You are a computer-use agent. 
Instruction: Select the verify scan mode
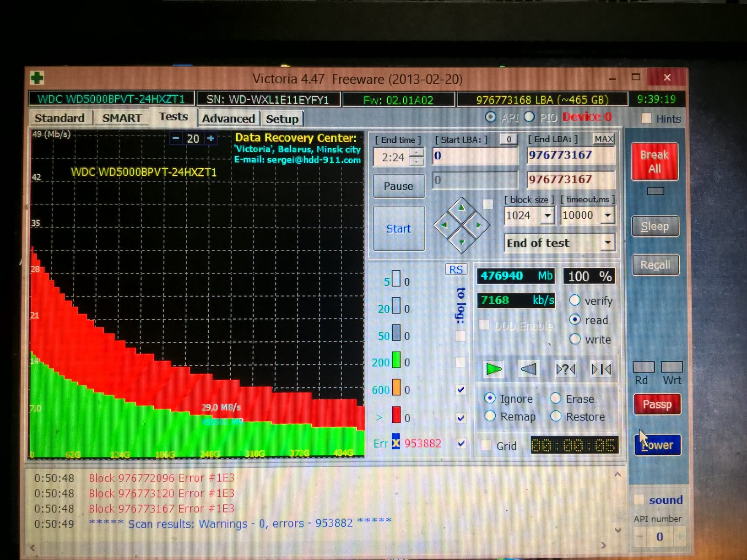pos(575,300)
